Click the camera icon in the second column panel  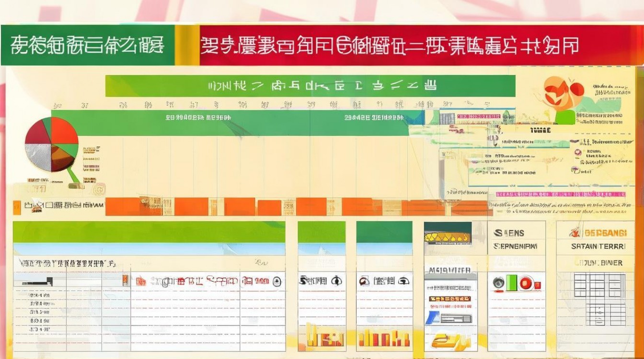pos(337,281)
